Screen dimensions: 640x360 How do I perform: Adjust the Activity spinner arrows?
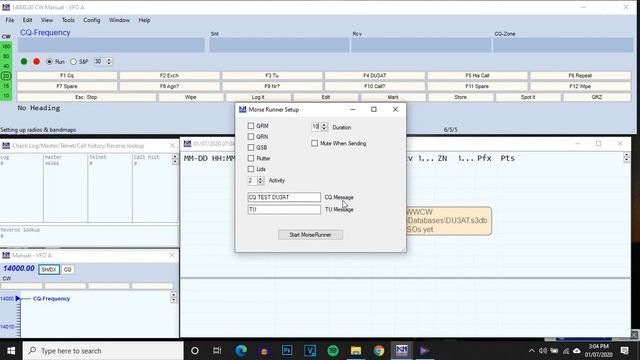pyautogui.click(x=260, y=180)
